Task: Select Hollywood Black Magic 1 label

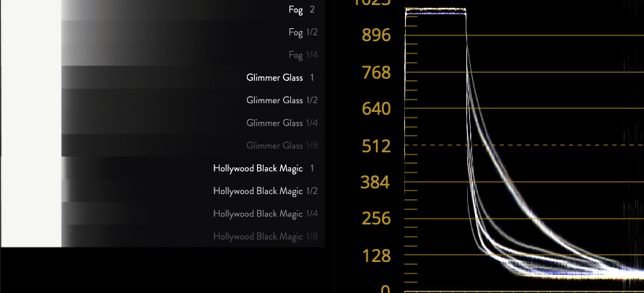Action: 264,169
